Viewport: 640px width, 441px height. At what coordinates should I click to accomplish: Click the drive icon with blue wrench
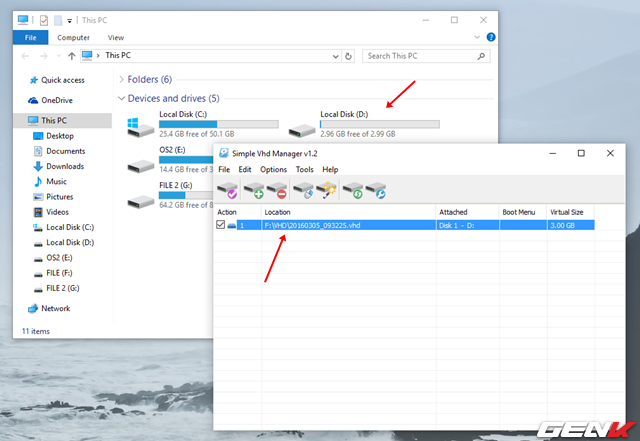pyautogui.click(x=376, y=190)
